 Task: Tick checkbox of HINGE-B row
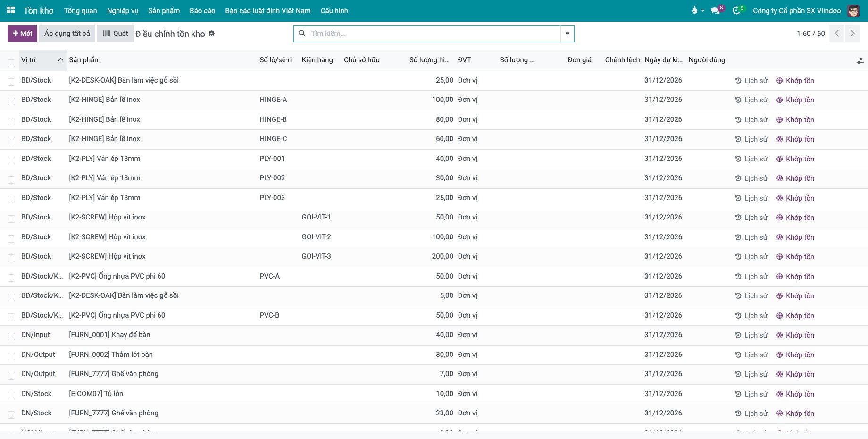(x=11, y=121)
